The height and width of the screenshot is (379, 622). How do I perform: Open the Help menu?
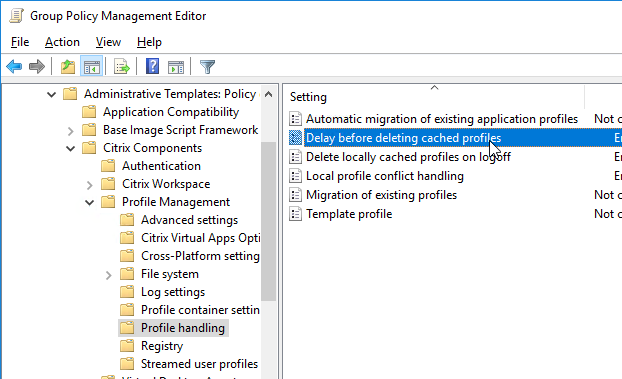click(149, 42)
